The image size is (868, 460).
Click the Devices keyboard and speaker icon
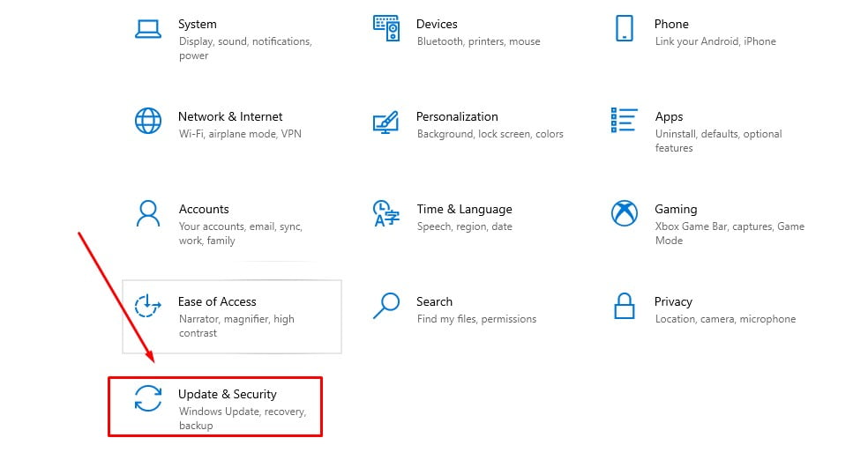(386, 28)
